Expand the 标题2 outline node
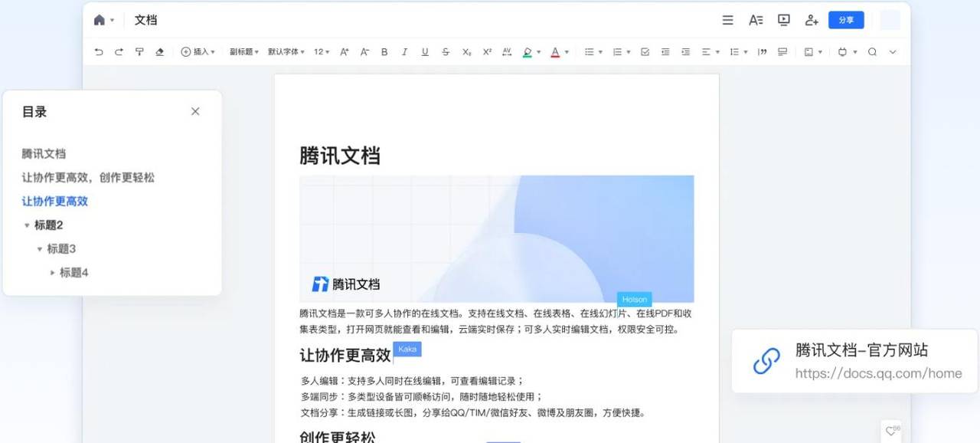Screen dimensions: 980x443 tap(28, 225)
